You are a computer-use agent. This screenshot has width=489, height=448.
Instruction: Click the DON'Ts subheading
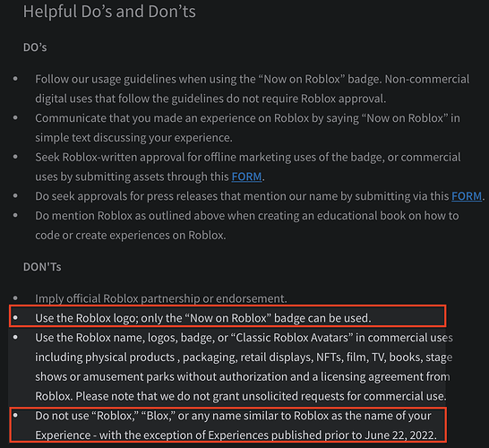(x=42, y=267)
